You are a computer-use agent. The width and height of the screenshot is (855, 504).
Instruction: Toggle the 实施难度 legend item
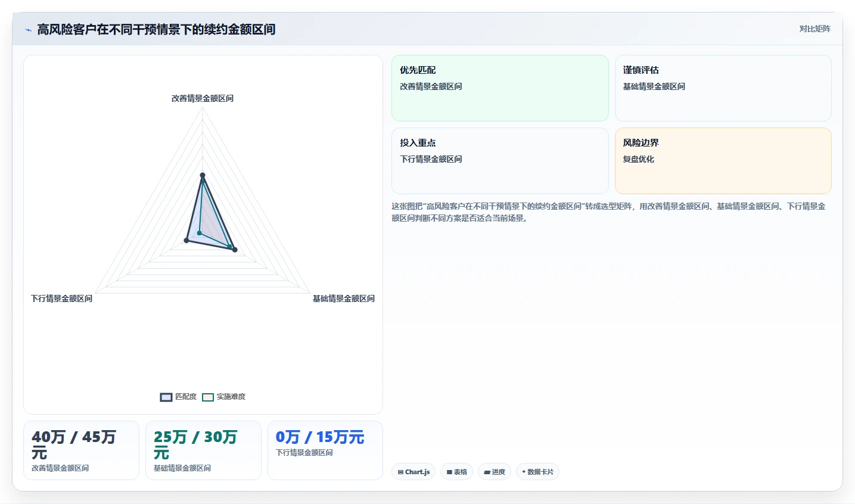pyautogui.click(x=223, y=397)
